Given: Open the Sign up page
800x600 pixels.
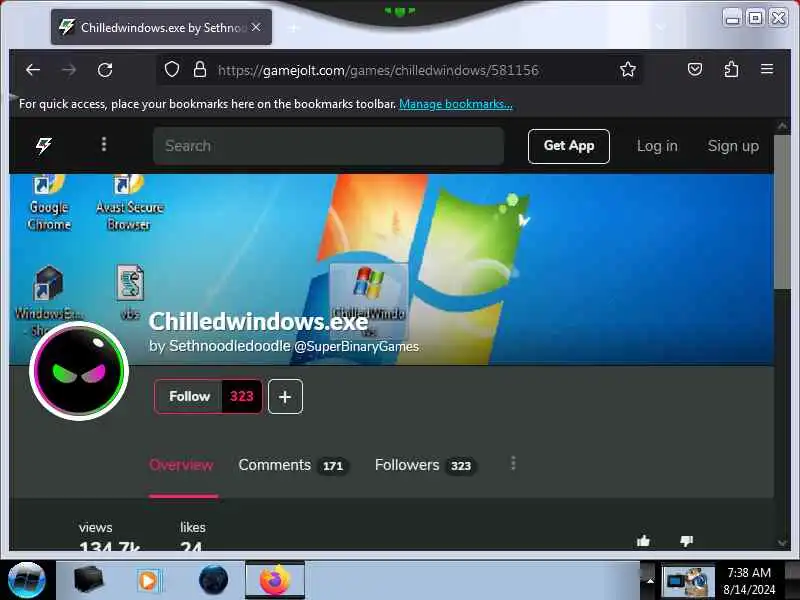Looking at the screenshot, I should coord(733,146).
